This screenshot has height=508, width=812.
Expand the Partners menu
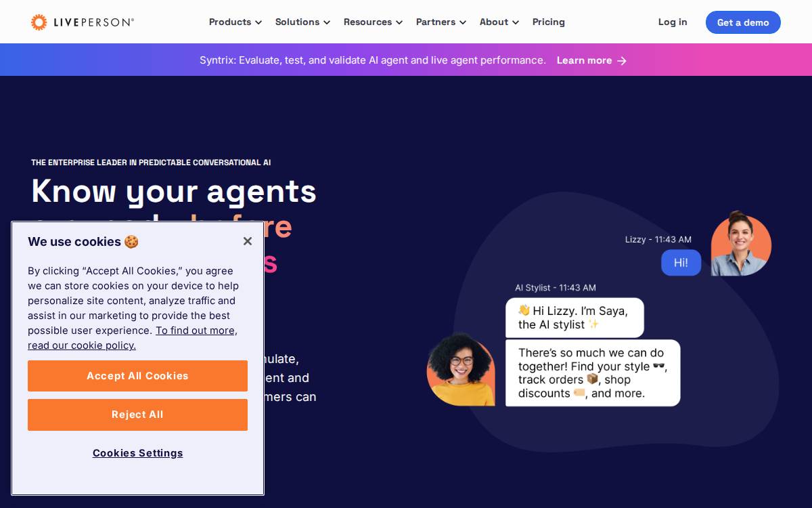[x=441, y=22]
